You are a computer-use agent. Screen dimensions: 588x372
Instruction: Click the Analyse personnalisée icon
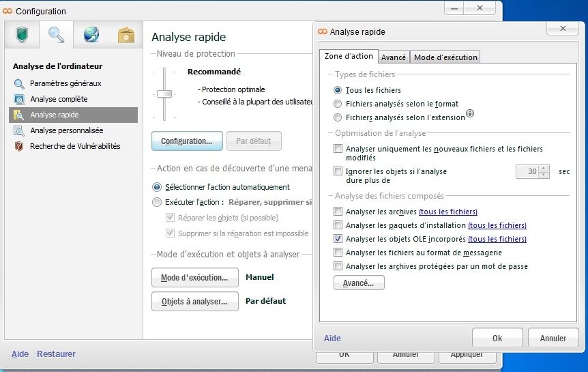[x=18, y=130]
